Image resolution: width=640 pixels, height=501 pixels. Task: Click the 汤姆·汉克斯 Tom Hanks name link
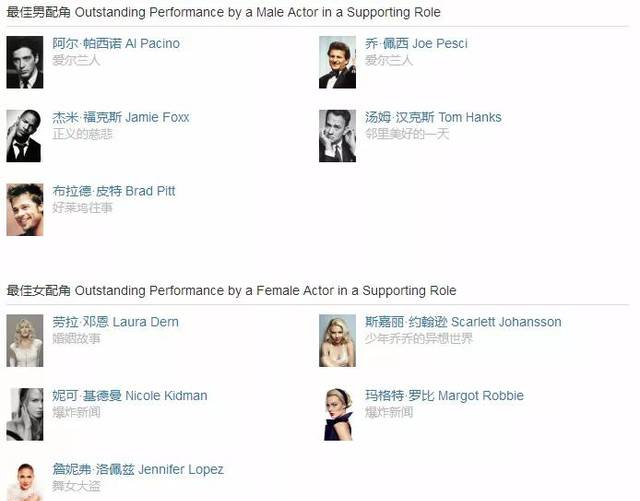pyautogui.click(x=433, y=117)
